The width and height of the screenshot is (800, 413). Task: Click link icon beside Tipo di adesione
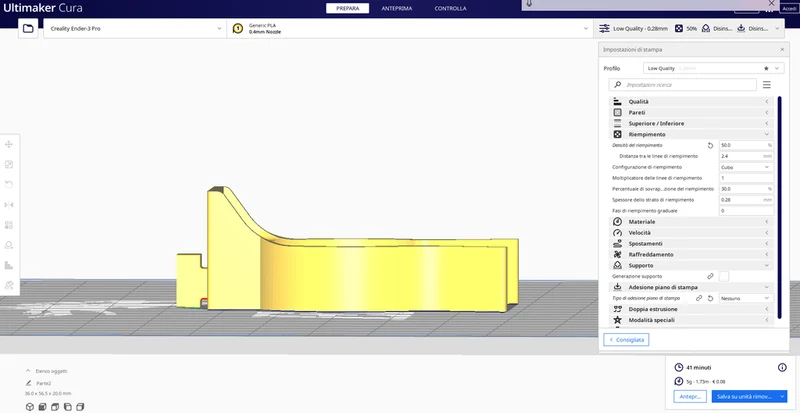coord(699,298)
